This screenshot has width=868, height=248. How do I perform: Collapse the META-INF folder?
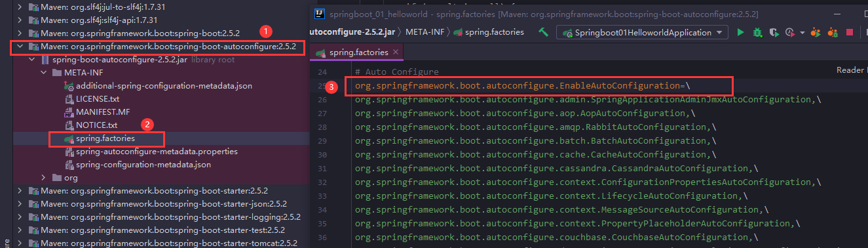pyautogui.click(x=44, y=73)
